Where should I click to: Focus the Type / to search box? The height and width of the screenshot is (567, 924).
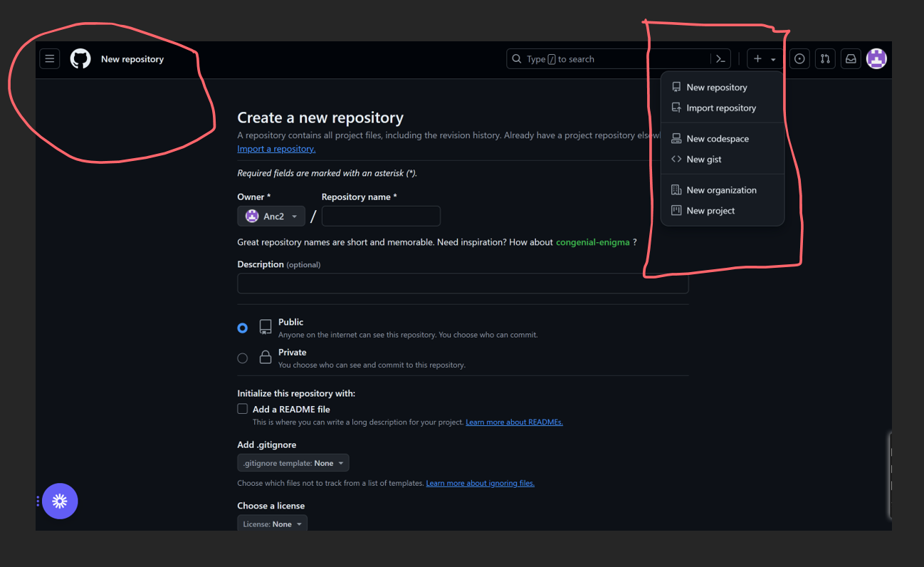618,59
